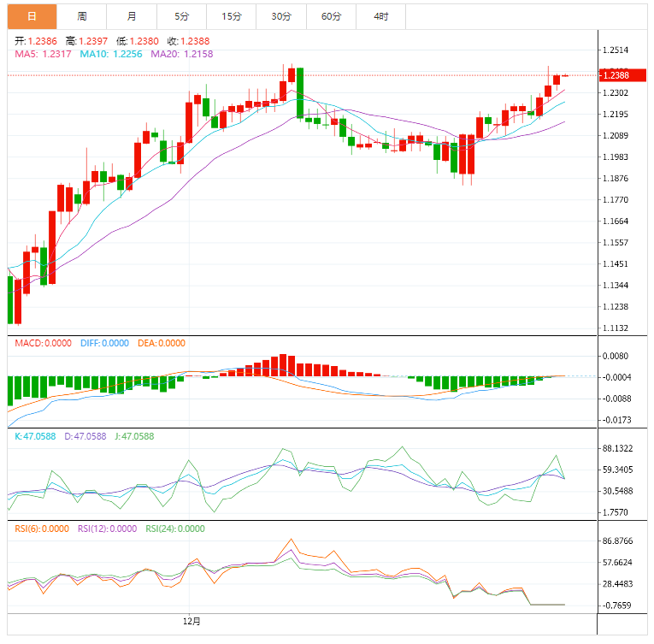The height and width of the screenshot is (644, 654).
Task: Click the current price tag 1.2388
Action: tap(621, 75)
